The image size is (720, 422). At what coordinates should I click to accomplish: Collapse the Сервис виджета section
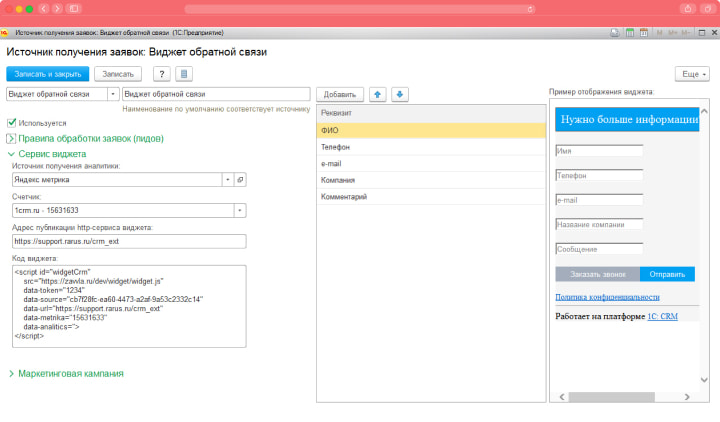pos(11,154)
